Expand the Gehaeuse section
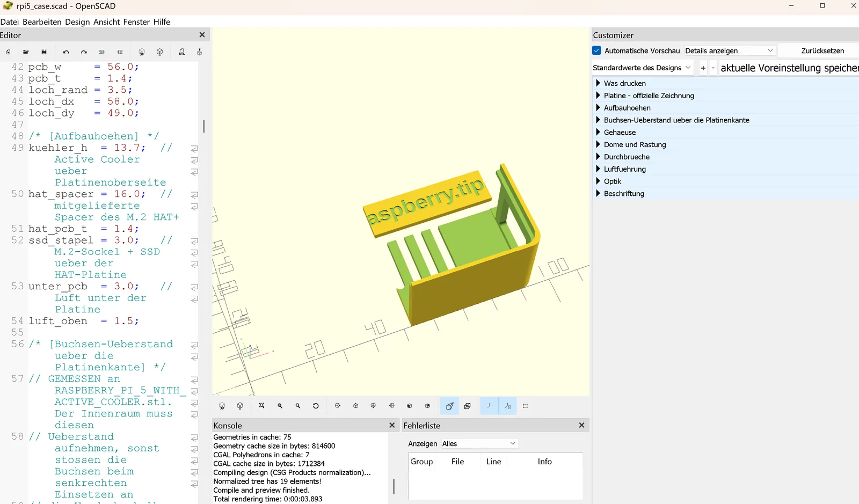 tap(598, 132)
